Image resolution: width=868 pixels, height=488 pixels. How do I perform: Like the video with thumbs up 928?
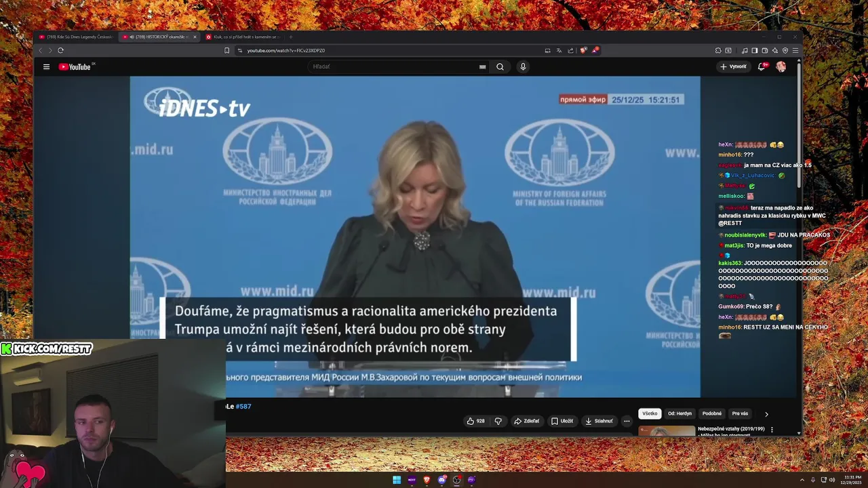(x=475, y=421)
